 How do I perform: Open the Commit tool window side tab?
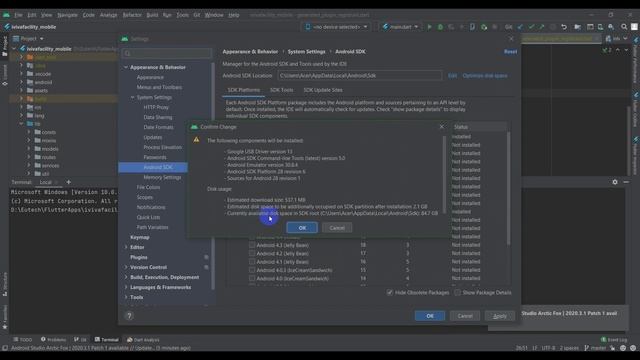(x=4, y=75)
